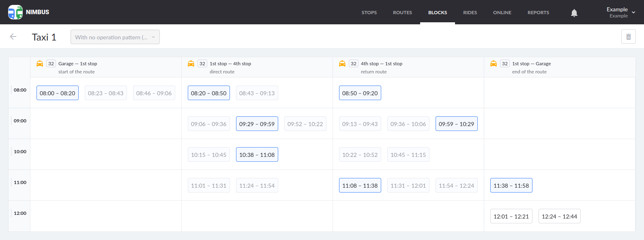
Task: Click the 10:00 time row marker
Action: point(20,152)
